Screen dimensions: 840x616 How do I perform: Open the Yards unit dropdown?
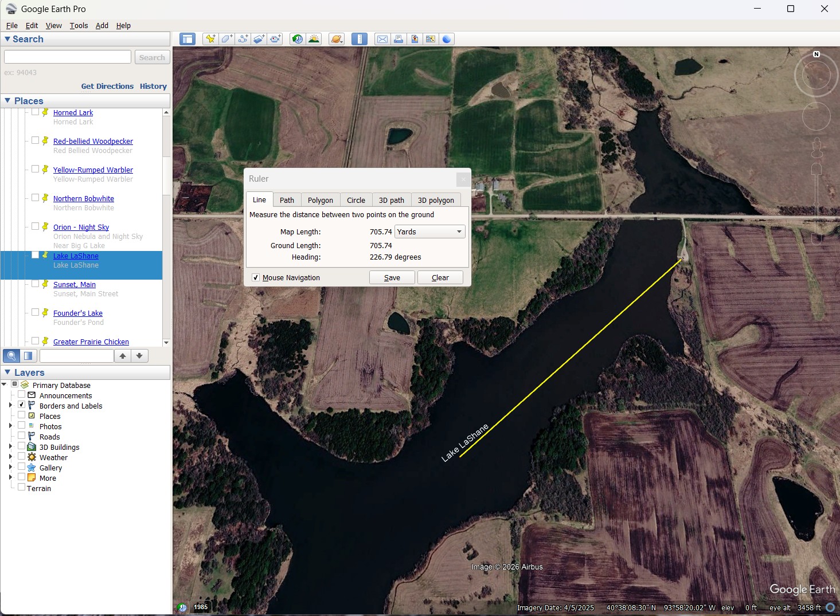pos(429,232)
